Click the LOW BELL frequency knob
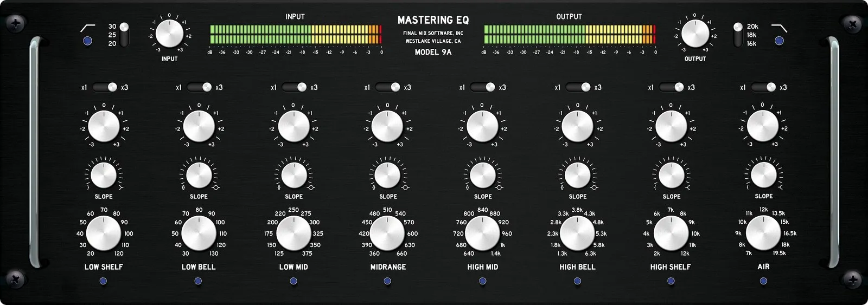This screenshot has width=868, height=305. pos(199,233)
